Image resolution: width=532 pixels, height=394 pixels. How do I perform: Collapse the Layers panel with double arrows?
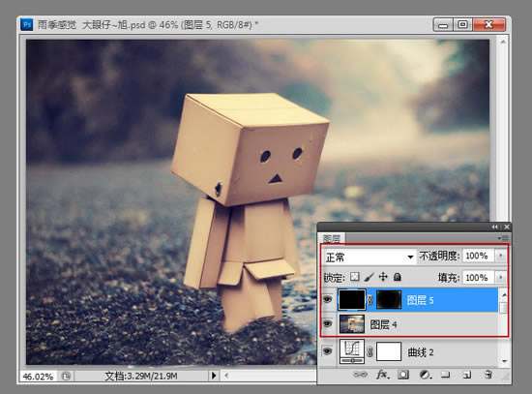495,227
